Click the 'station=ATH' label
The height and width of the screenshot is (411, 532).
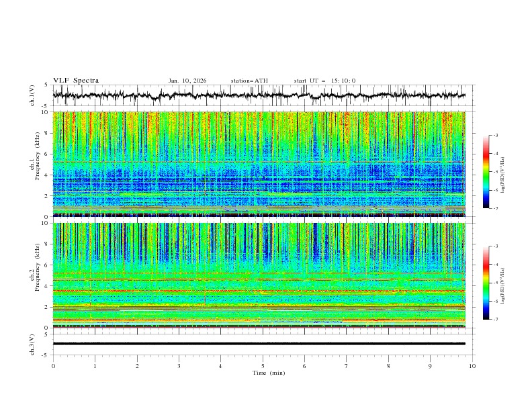coord(249,81)
